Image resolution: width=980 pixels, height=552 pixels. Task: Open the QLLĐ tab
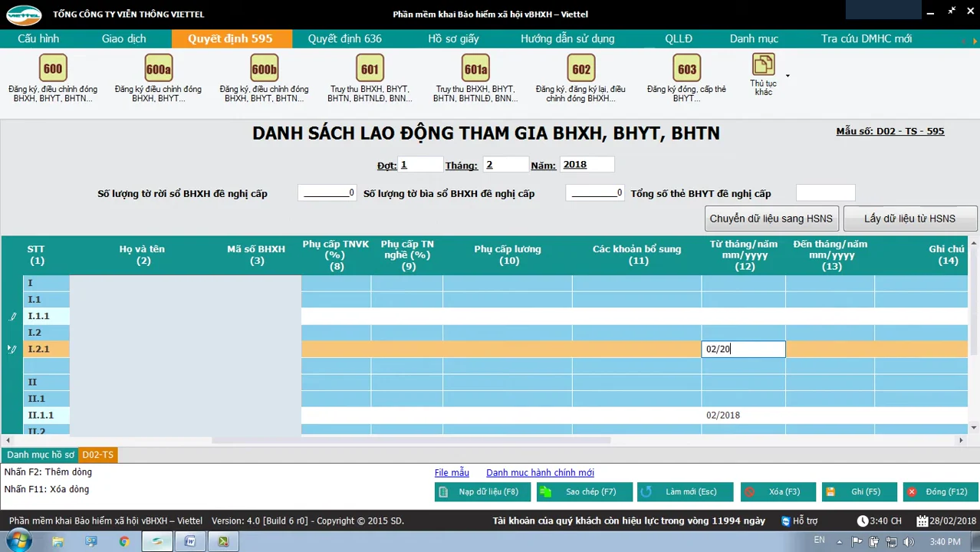coord(679,38)
